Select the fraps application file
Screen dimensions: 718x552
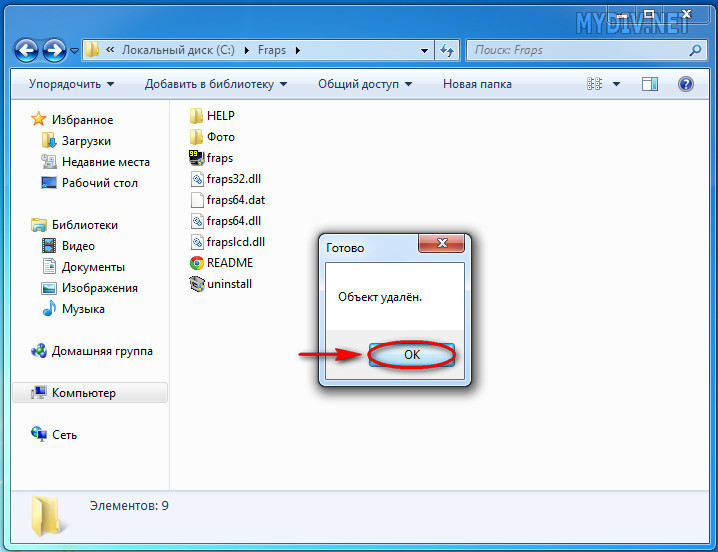[211, 158]
